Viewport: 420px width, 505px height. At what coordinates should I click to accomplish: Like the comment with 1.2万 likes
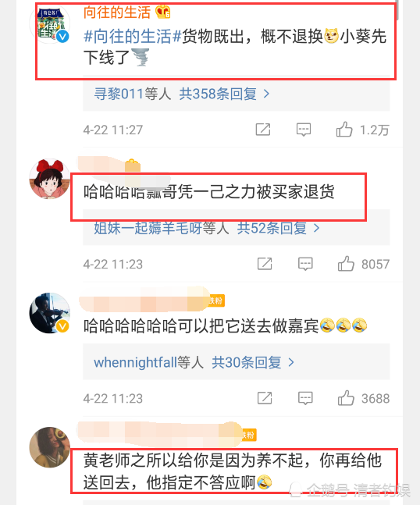click(x=344, y=130)
